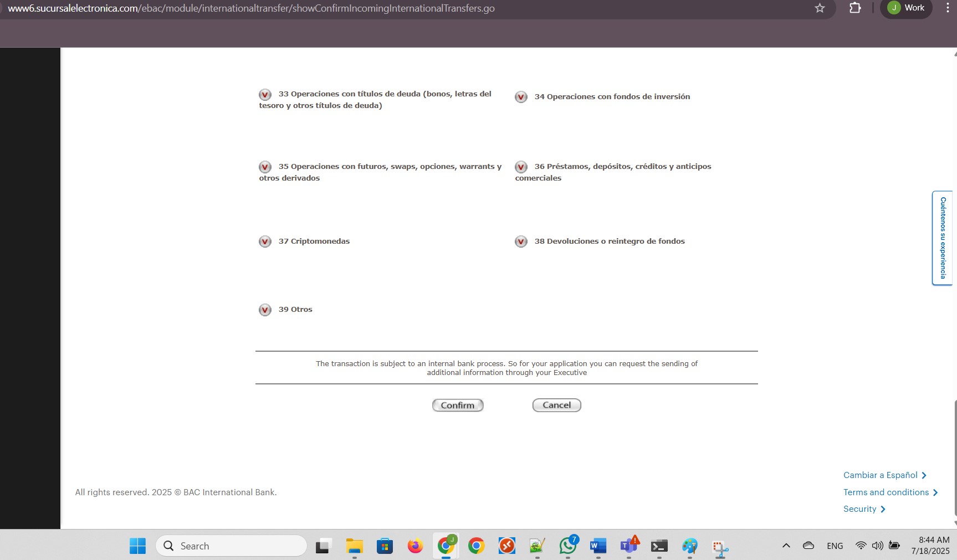Open the clock showing 8:44 AM
Viewport: 957px width, 560px height.
(x=930, y=546)
